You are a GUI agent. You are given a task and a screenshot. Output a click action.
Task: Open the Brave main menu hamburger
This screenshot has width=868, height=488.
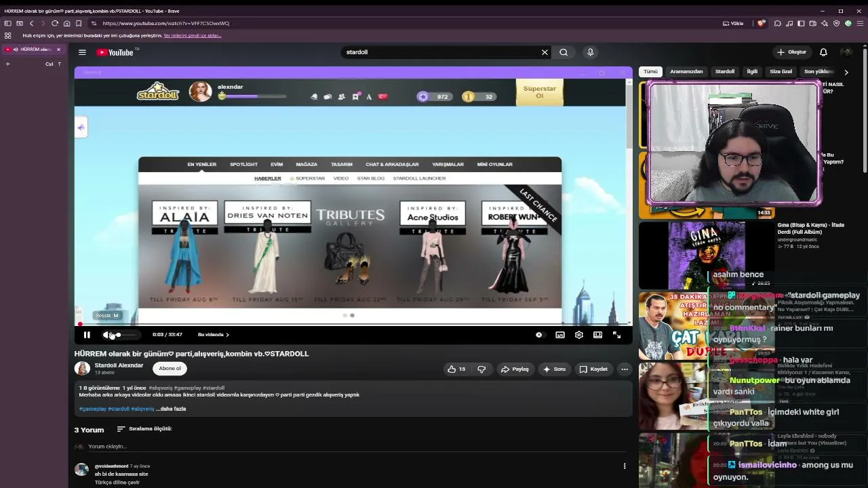click(860, 23)
